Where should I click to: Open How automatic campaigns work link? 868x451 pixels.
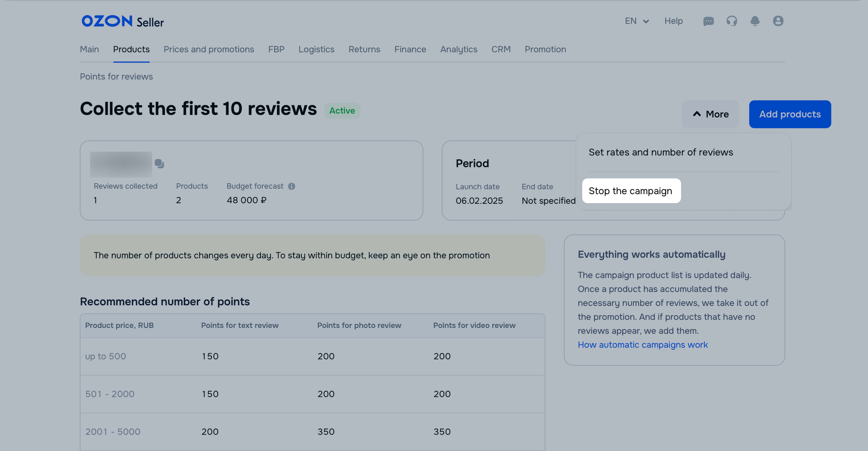(x=642, y=345)
